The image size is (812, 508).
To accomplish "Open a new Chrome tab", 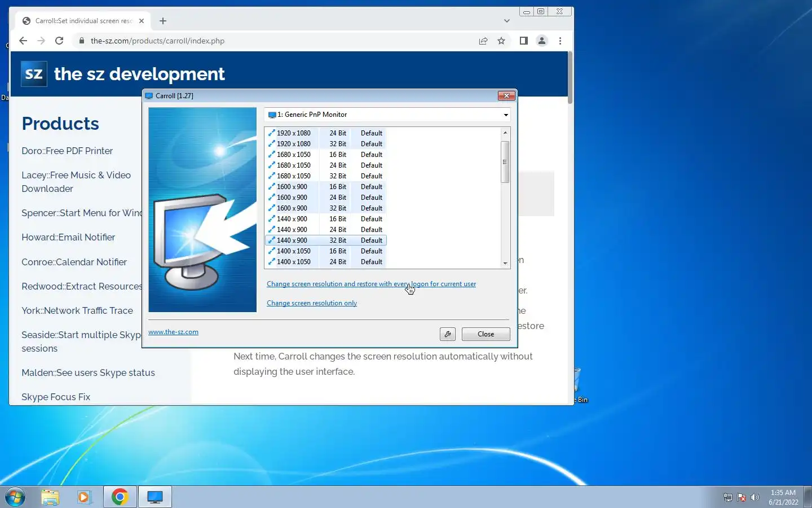I will click(163, 21).
